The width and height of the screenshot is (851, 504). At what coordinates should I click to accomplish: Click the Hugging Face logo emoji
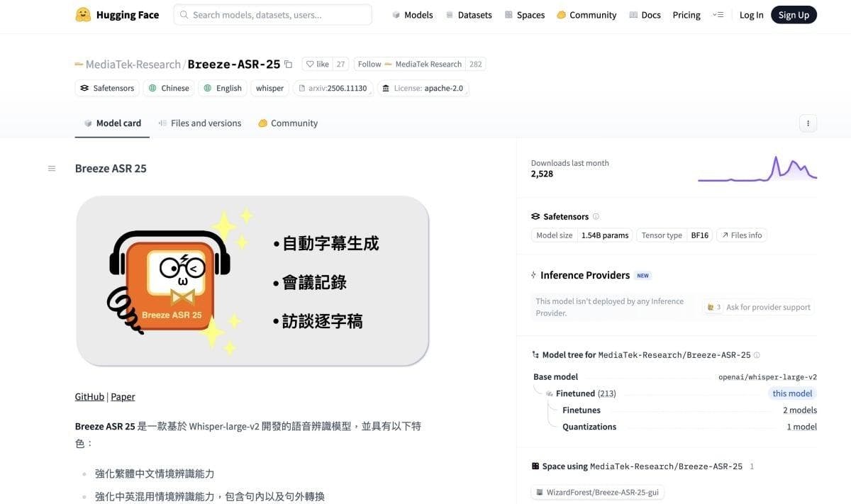[x=83, y=14]
